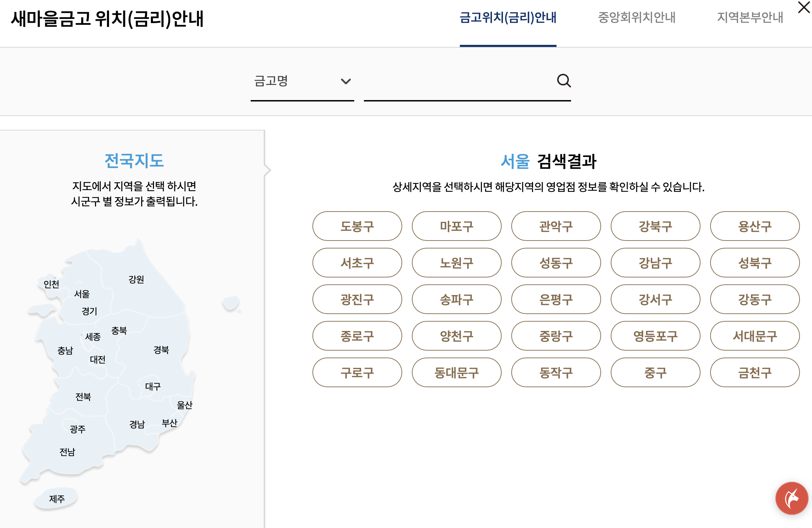
Task: Select 강원 region on the map
Action: click(x=136, y=279)
